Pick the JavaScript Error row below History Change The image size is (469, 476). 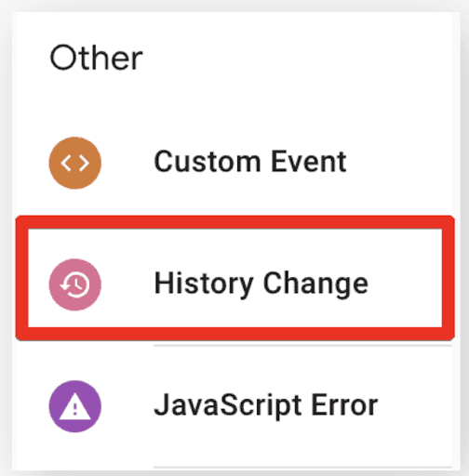[x=234, y=406]
